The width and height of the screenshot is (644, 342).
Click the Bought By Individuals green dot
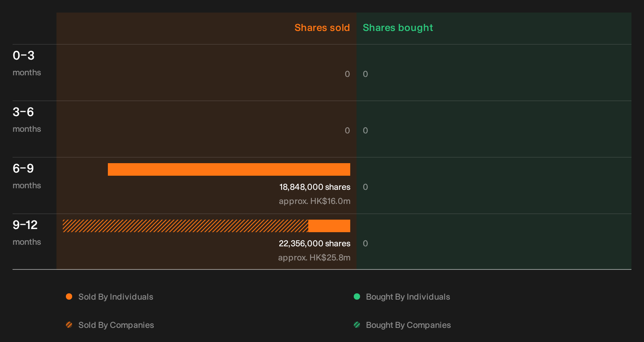pyautogui.click(x=357, y=297)
